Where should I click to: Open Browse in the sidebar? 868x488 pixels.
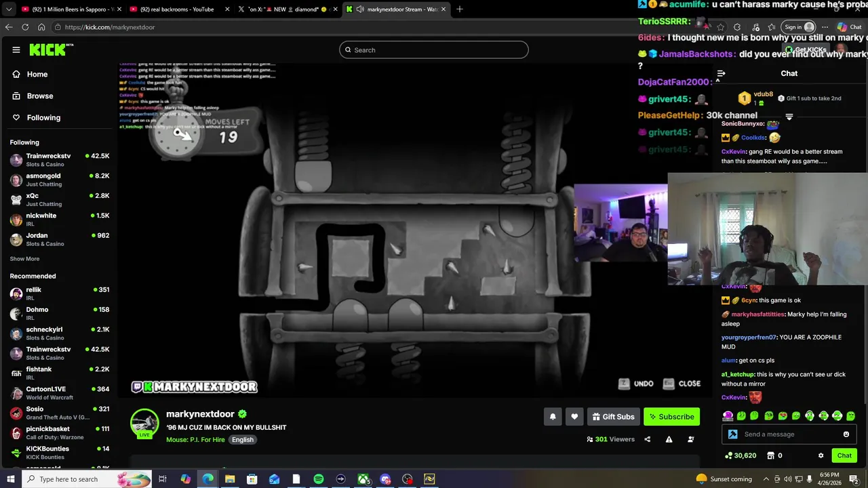[x=39, y=96]
